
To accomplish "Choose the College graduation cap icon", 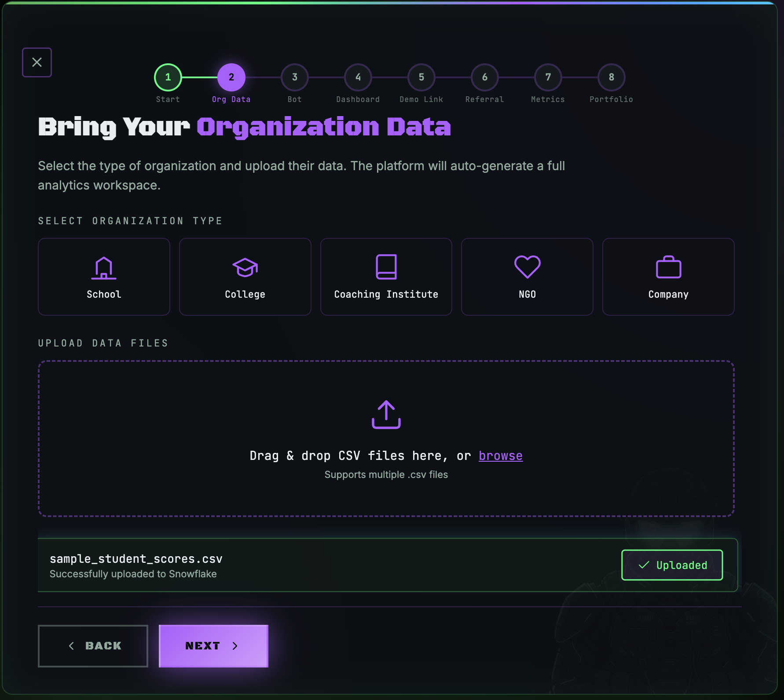I will 245,267.
